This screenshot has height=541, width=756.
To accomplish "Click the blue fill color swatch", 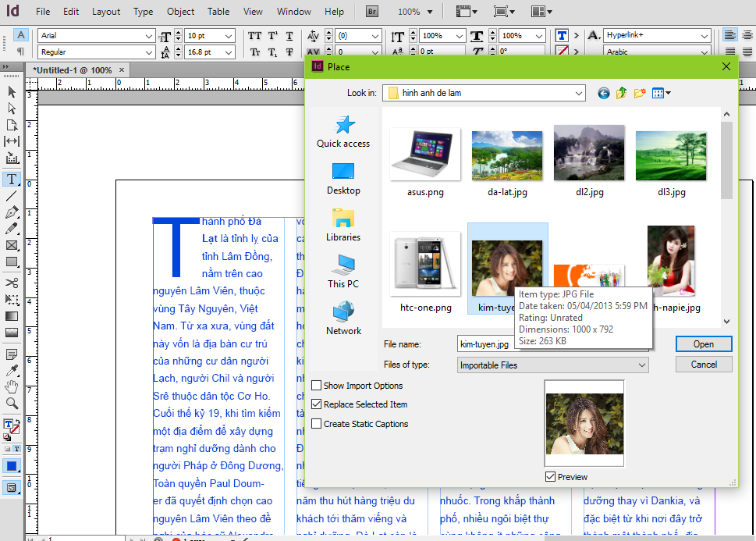I will (12, 466).
